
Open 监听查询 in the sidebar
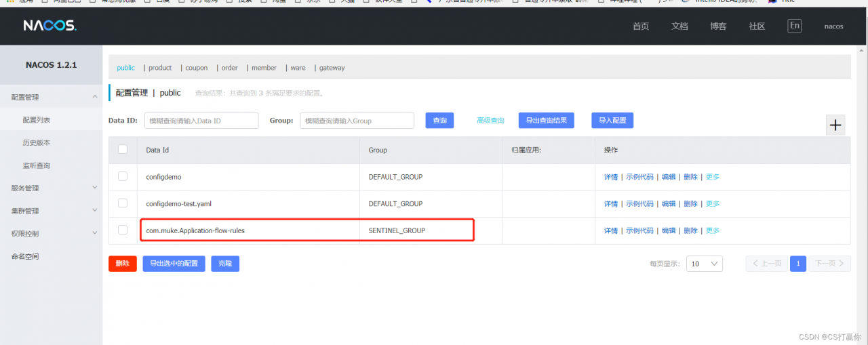click(37, 165)
